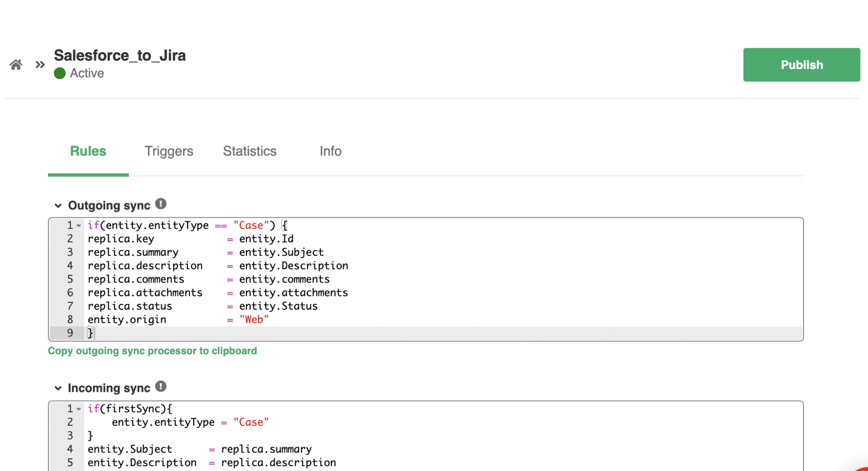Publish the connection changes

tap(801, 65)
